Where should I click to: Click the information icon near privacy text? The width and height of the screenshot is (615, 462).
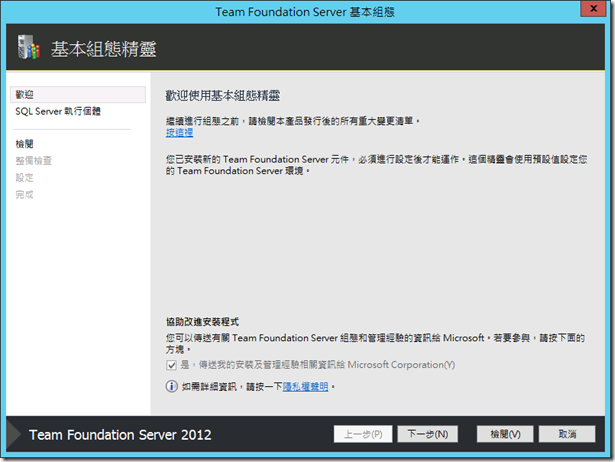171,386
